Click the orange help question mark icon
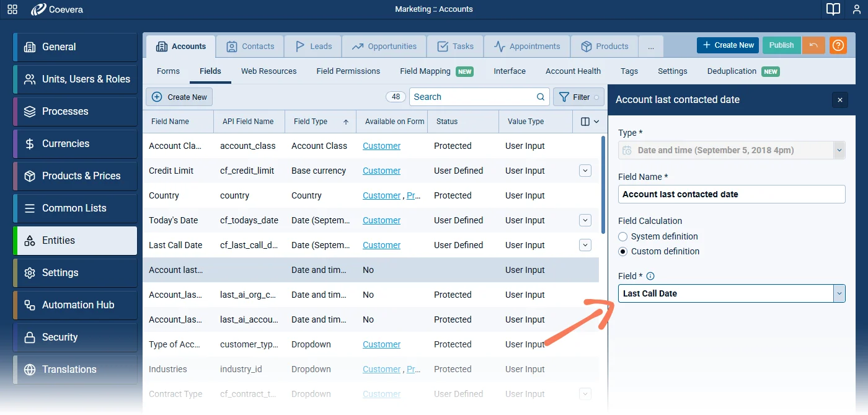The height and width of the screenshot is (415, 868). (x=838, y=45)
